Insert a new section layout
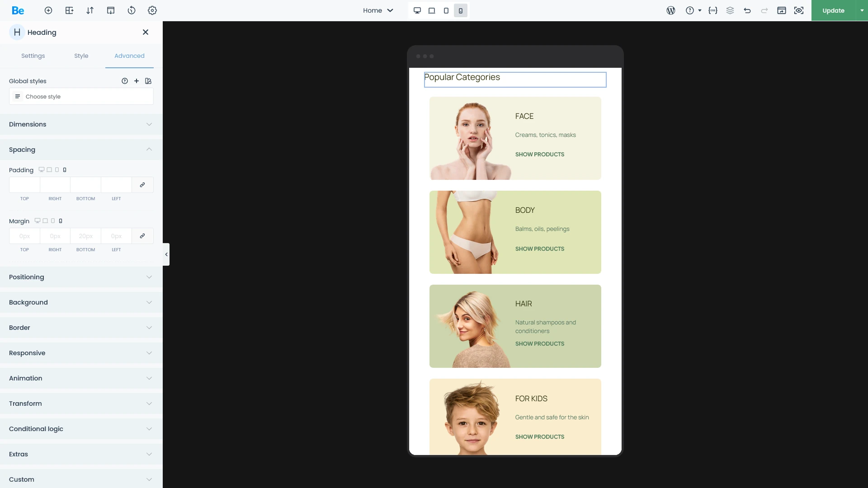868x488 pixels. [69, 10]
